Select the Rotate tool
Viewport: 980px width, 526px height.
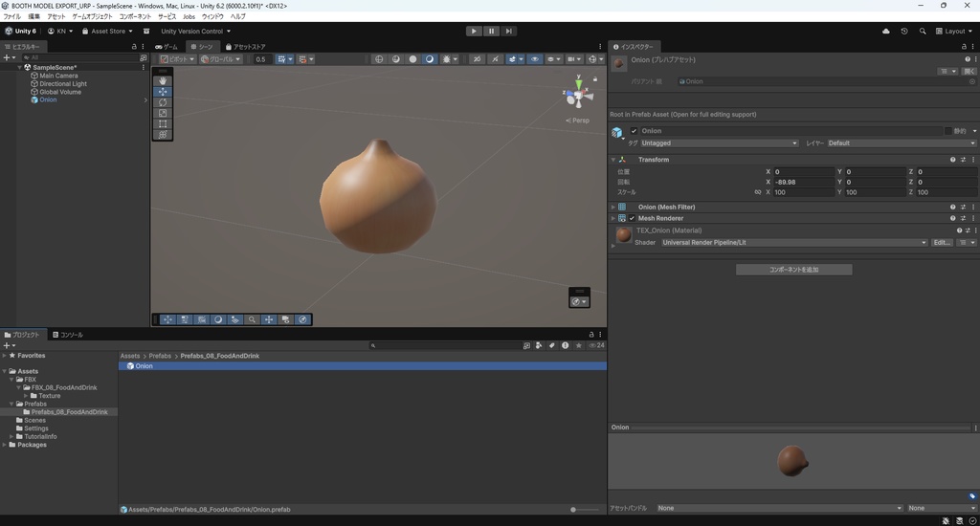tap(163, 102)
